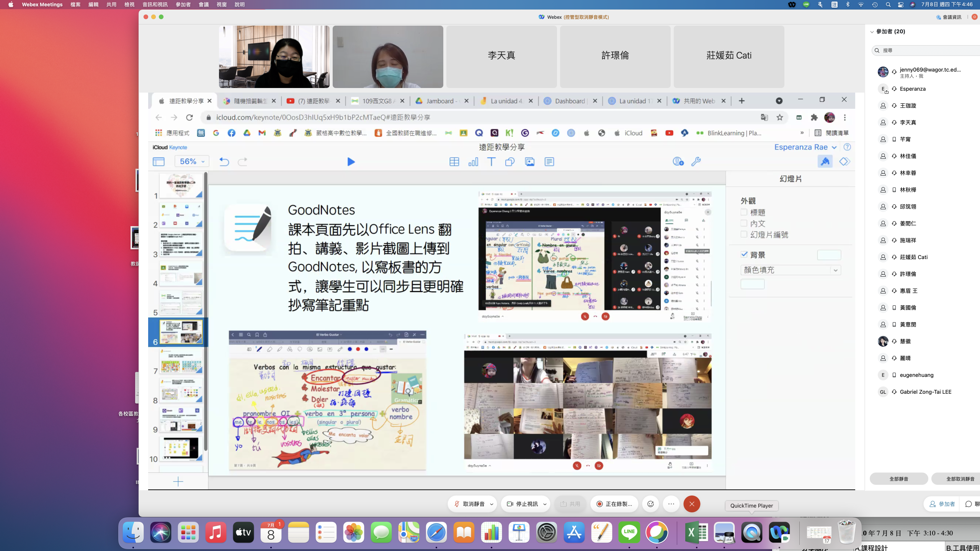Enable the 標題 checkbox
Screen dimensions: 980x551
744,212
